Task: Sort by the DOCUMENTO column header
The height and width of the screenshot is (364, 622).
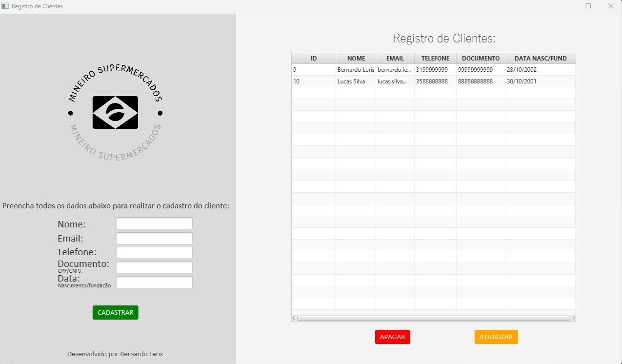Action: (481, 58)
